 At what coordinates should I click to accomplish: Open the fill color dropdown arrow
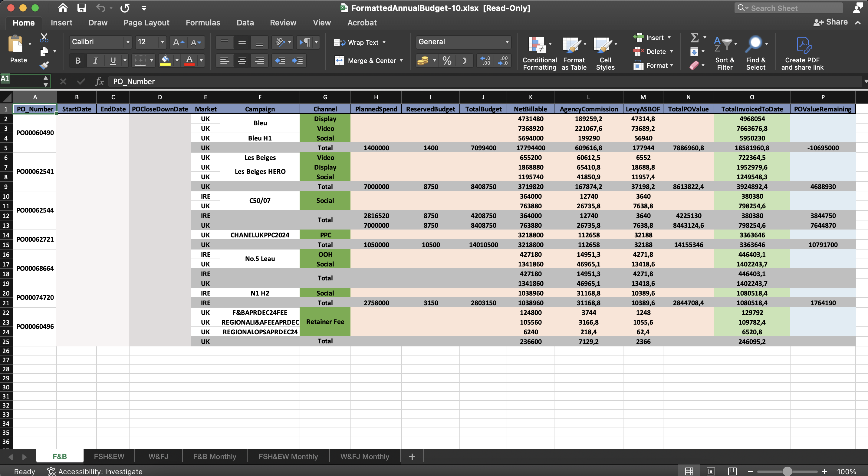(x=177, y=61)
